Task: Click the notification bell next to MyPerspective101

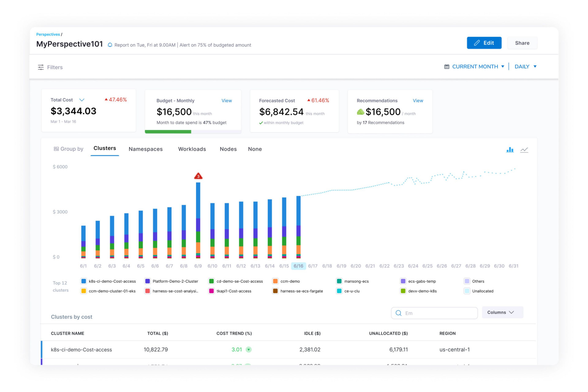Action: (x=110, y=45)
